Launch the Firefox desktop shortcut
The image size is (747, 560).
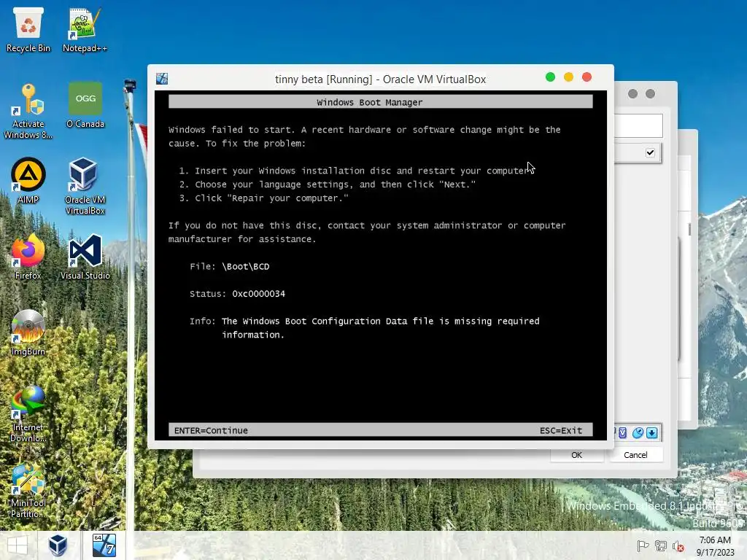(28, 256)
